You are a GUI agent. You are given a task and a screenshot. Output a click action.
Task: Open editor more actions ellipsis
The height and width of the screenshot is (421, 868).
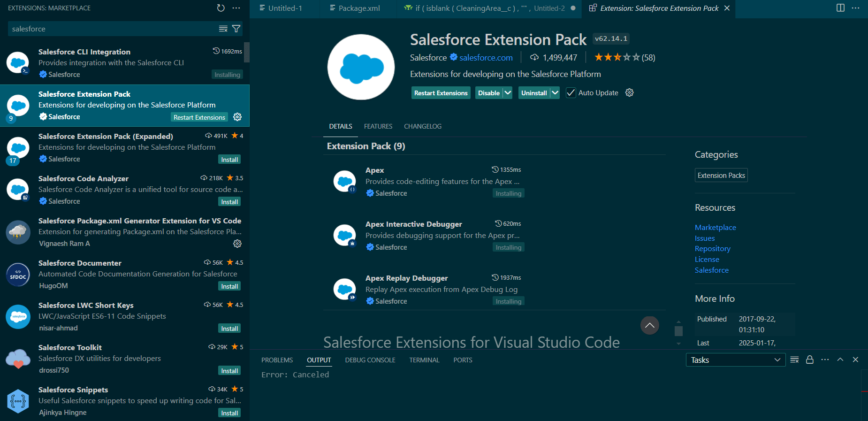point(855,8)
